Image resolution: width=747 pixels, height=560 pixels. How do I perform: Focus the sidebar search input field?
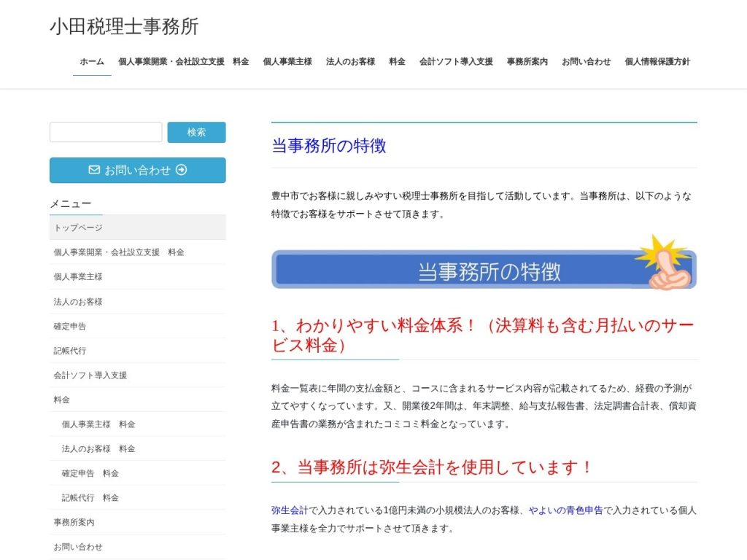coord(106,132)
